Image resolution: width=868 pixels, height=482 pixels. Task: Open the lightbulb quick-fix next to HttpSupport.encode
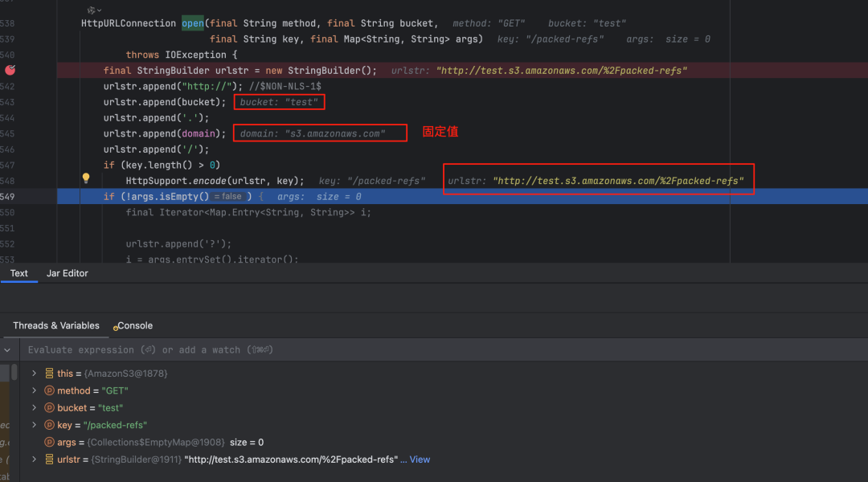(x=86, y=178)
